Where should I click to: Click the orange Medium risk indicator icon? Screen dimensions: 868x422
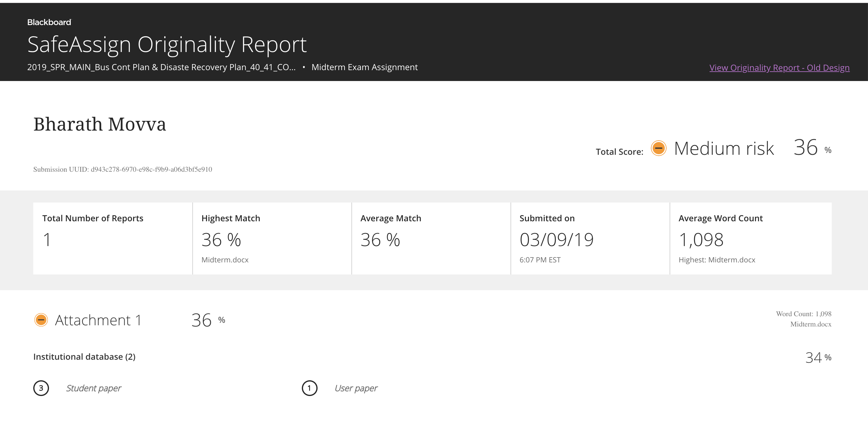click(x=658, y=148)
